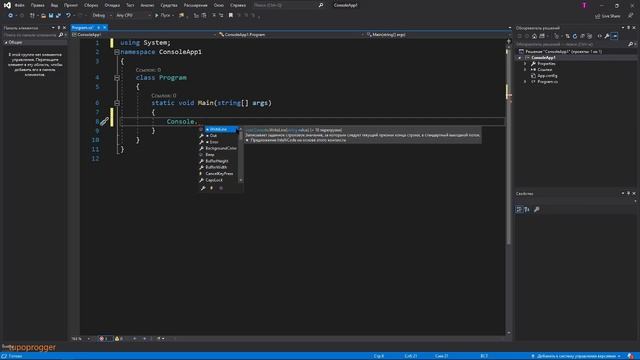640x360 pixels.
Task: Expand the Program.cs node in Solution Explorer
Action: [x=525, y=82]
